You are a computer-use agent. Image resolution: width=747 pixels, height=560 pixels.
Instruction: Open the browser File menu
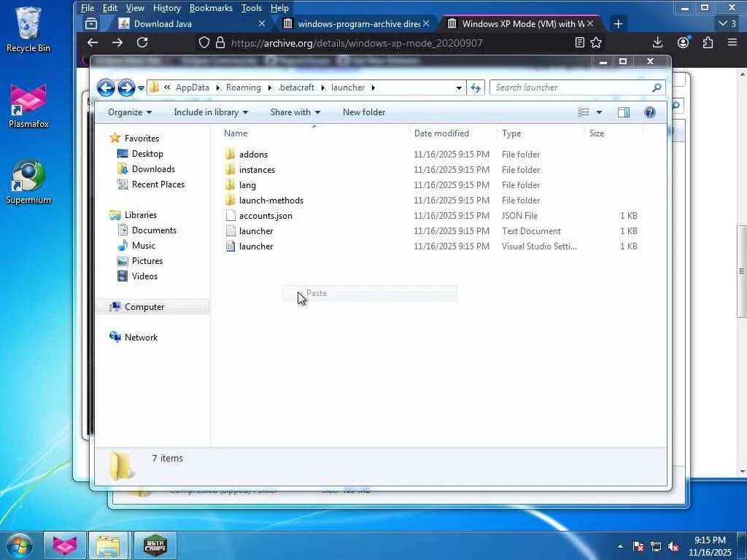tap(88, 8)
